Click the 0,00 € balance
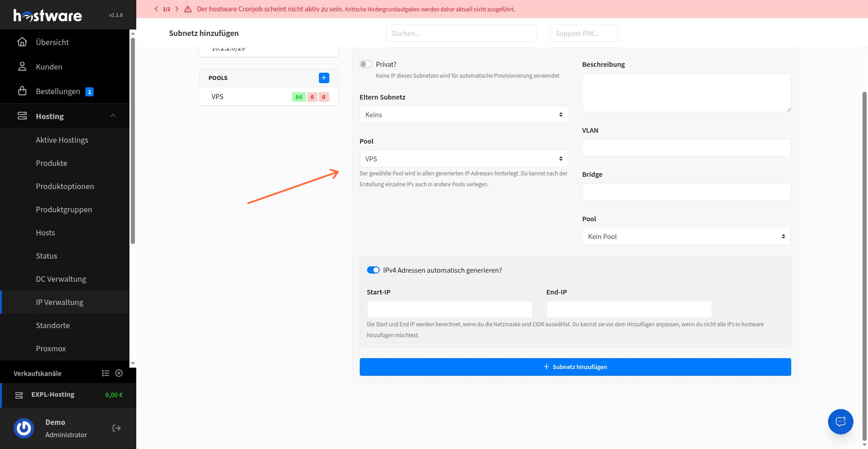868x449 pixels. pos(114,395)
